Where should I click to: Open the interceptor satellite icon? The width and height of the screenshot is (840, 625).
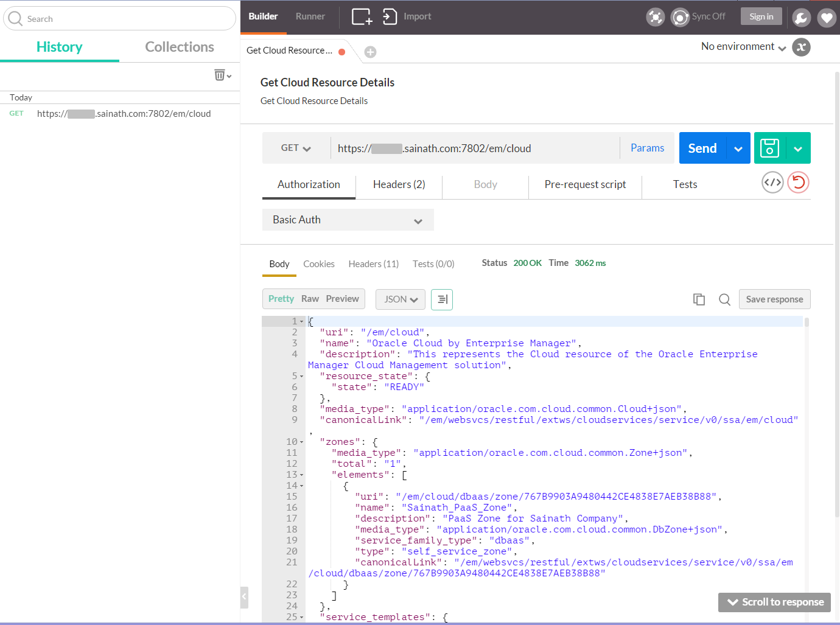(655, 17)
